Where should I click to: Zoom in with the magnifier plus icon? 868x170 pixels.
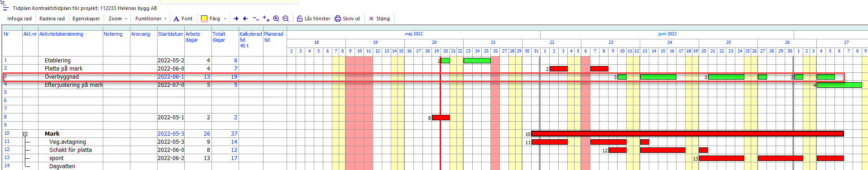pos(276,19)
